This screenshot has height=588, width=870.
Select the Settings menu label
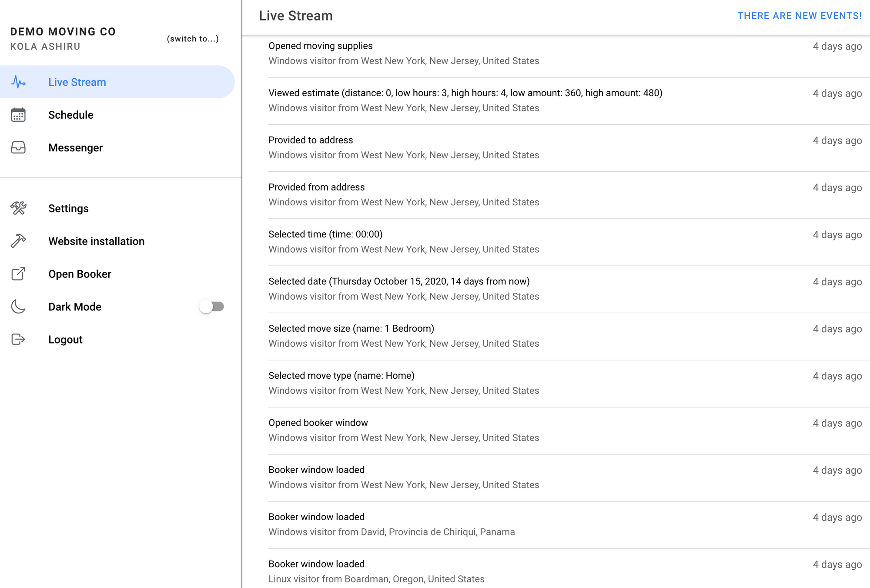[68, 208]
